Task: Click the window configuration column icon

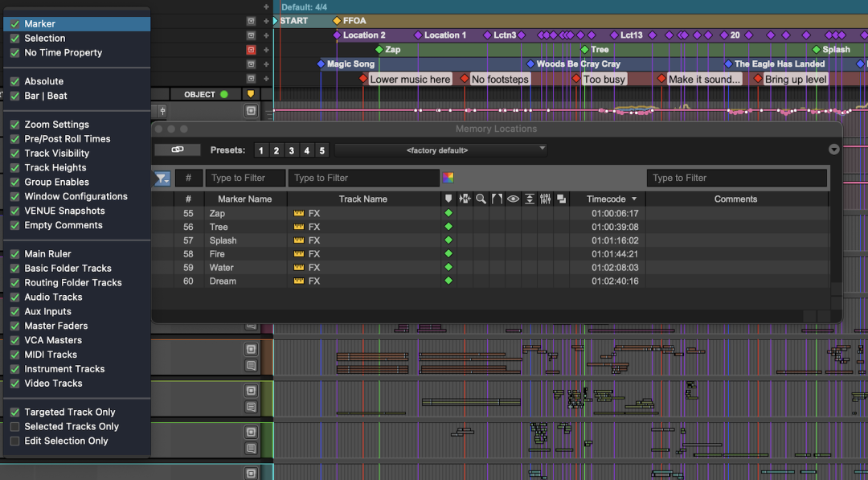Action: 561,199
